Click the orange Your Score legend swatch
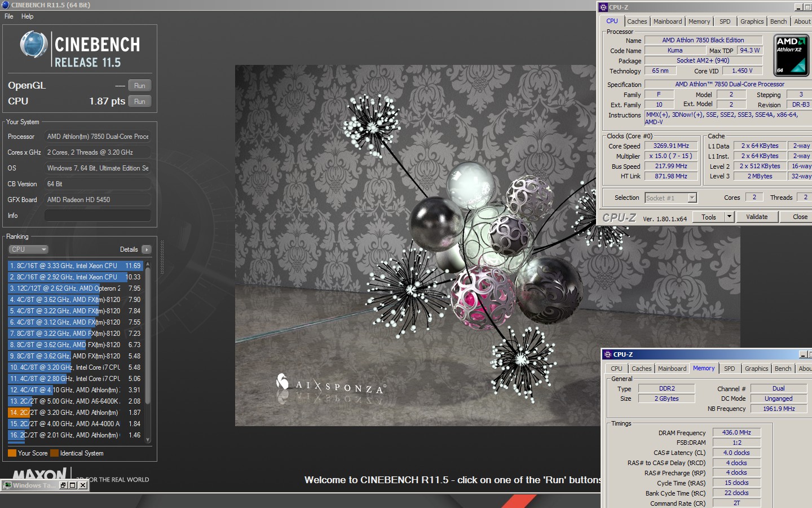The image size is (812, 508). (x=12, y=453)
